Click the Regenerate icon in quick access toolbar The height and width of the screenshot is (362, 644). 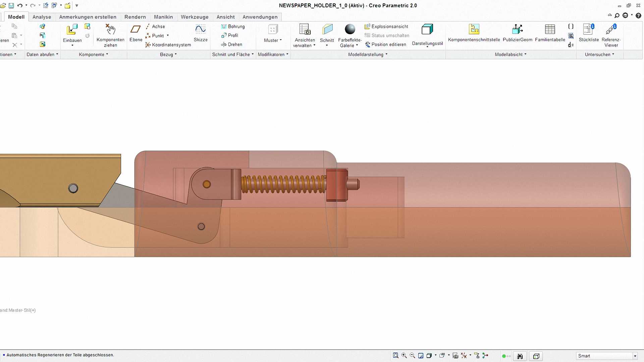46,5
